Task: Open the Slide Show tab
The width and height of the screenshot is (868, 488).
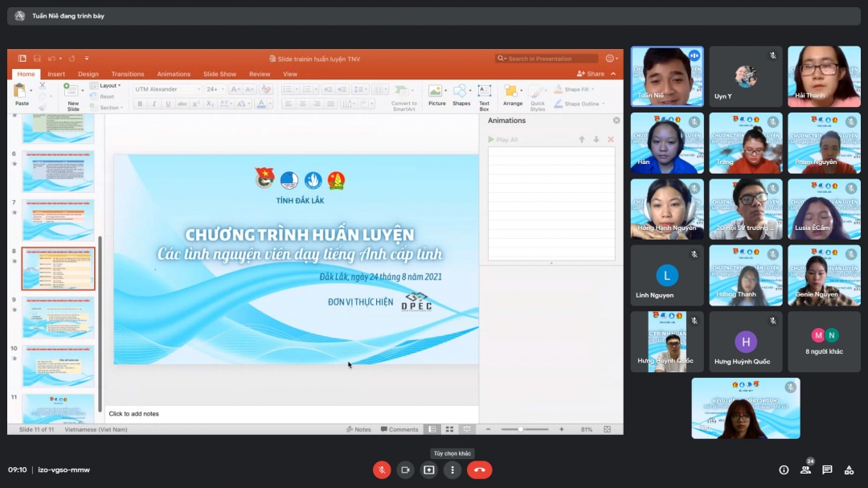Action: pyautogui.click(x=219, y=74)
